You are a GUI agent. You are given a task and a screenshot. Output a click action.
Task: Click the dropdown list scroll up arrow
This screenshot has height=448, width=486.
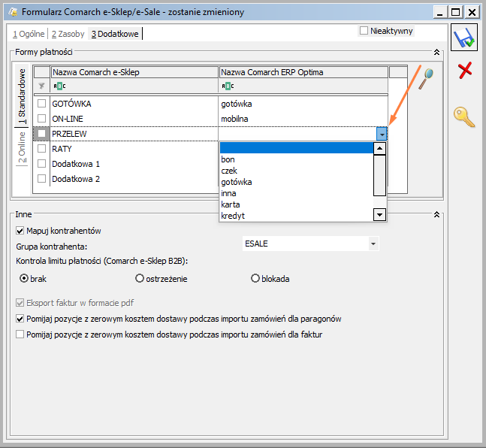tap(379, 148)
